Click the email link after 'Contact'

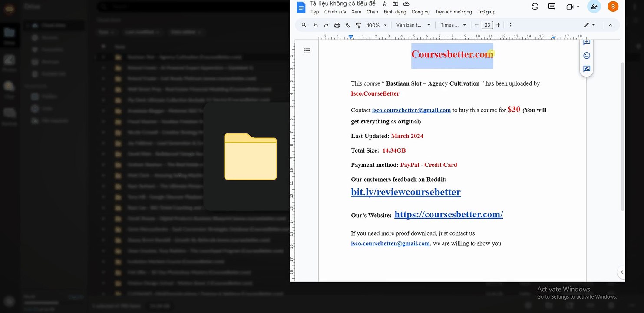(x=411, y=110)
